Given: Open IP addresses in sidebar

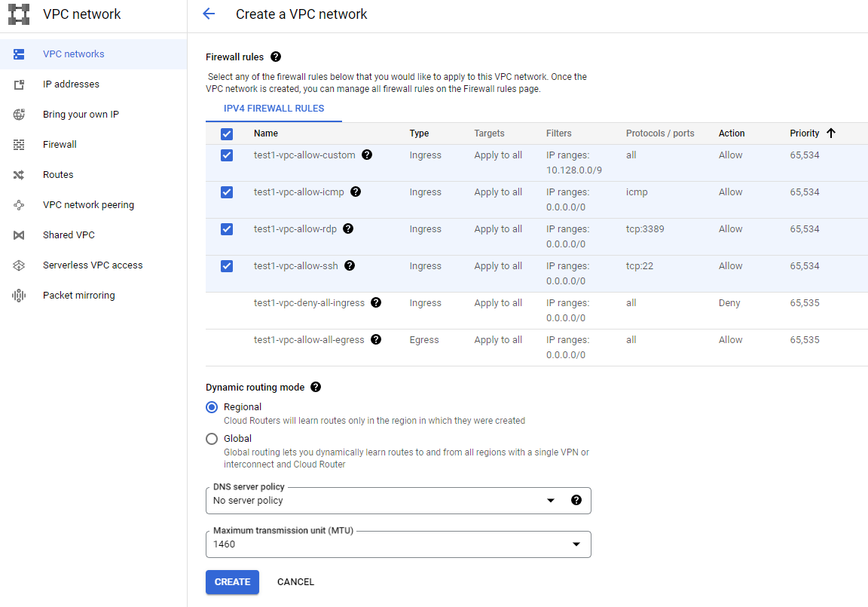Looking at the screenshot, I should (71, 84).
